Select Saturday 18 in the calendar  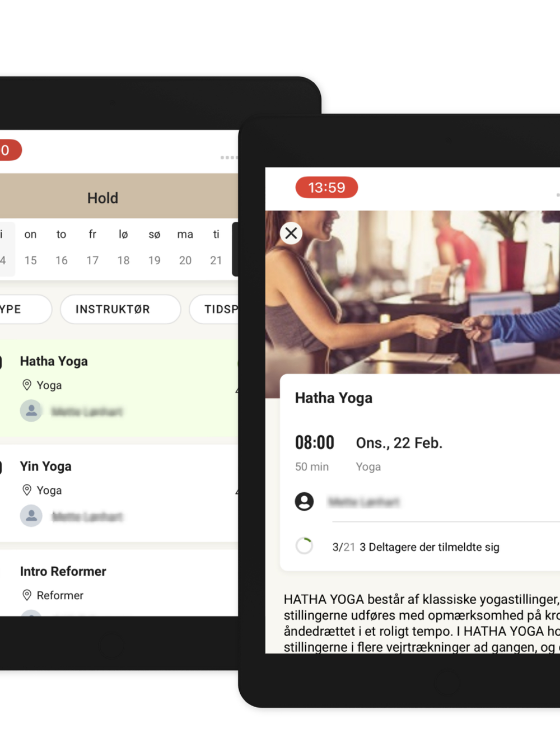pyautogui.click(x=123, y=247)
